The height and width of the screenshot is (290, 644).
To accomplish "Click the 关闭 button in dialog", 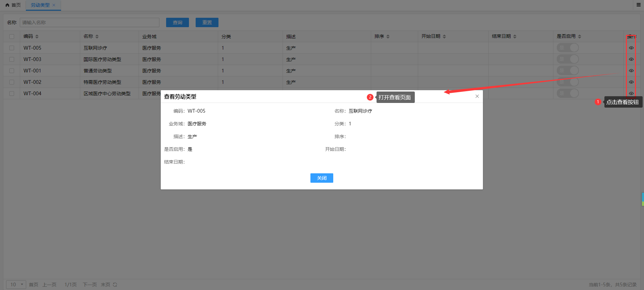I will coord(321,178).
